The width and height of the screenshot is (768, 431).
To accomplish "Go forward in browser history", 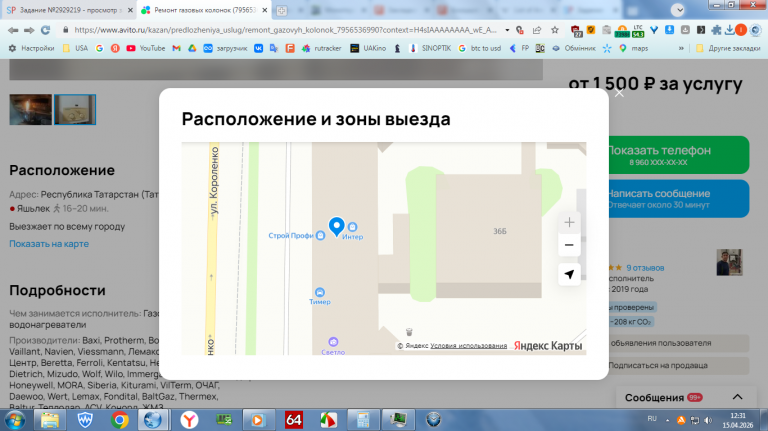I will pyautogui.click(x=29, y=30).
